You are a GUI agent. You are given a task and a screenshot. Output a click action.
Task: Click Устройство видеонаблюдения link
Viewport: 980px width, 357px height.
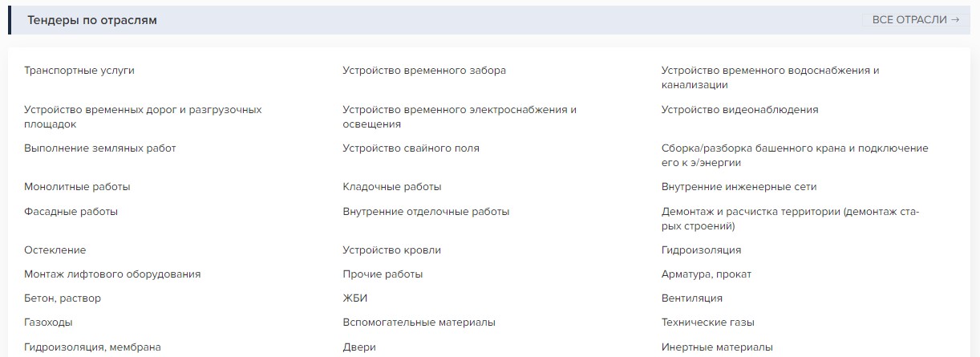click(x=739, y=110)
